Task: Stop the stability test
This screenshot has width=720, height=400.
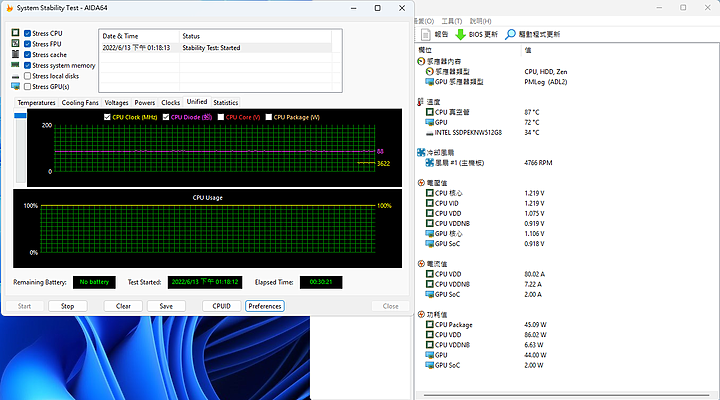Action: click(68, 306)
